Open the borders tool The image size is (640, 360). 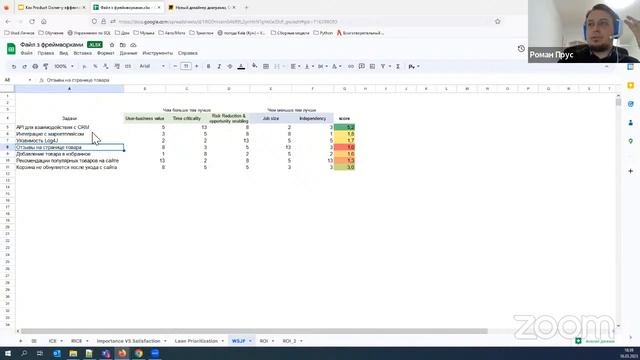[266, 67]
